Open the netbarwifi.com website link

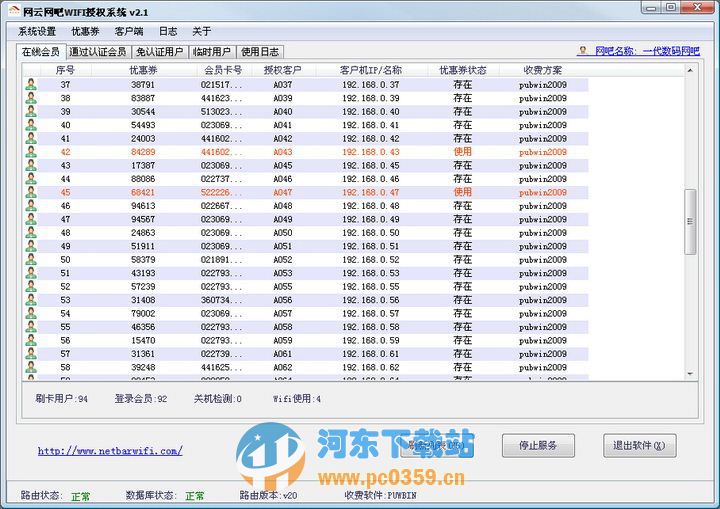click(x=110, y=451)
